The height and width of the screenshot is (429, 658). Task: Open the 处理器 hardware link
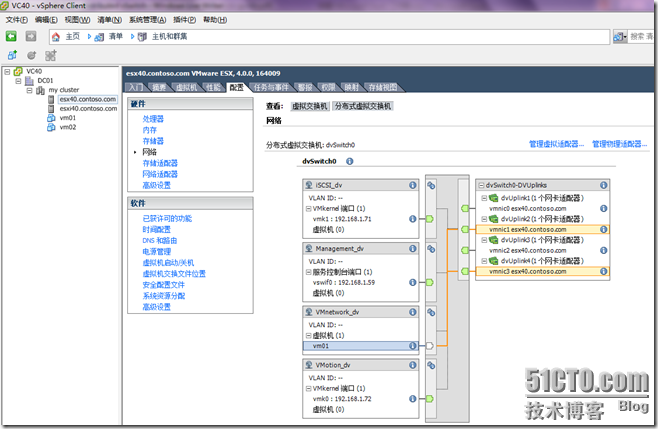tap(153, 119)
